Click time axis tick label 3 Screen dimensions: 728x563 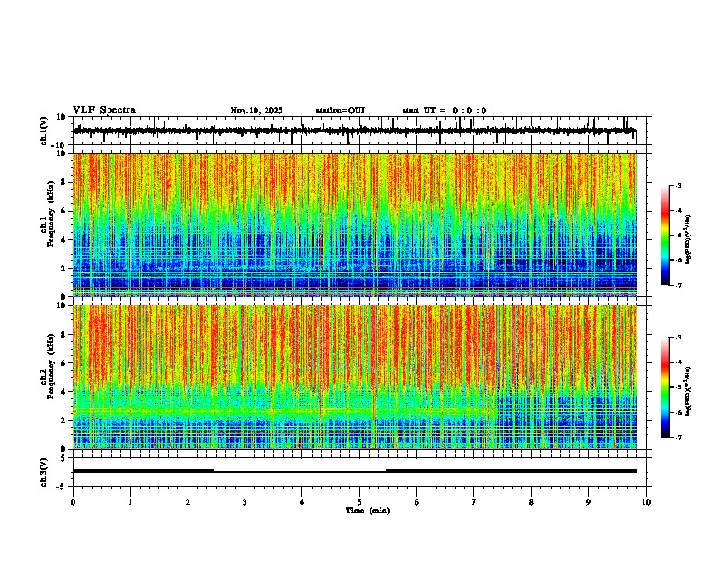click(245, 502)
